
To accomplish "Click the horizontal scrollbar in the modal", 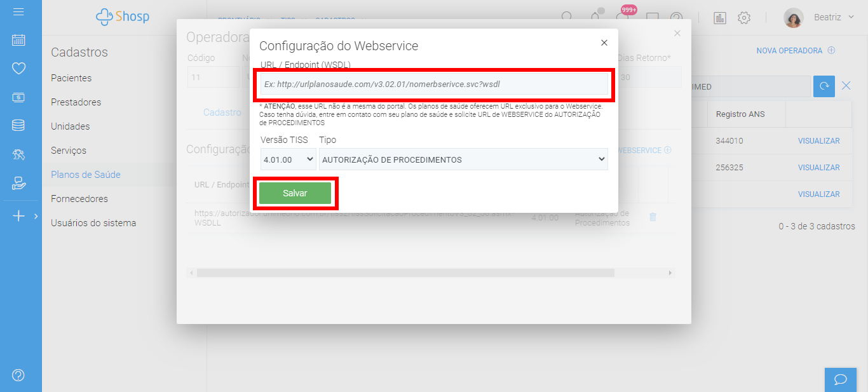I will 405,273.
